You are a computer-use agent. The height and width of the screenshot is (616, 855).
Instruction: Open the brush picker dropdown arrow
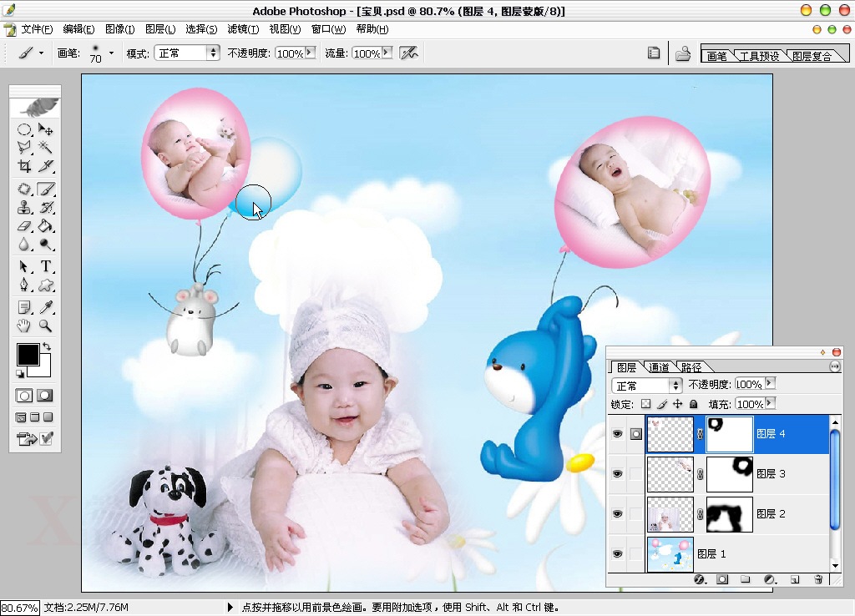pos(111,53)
